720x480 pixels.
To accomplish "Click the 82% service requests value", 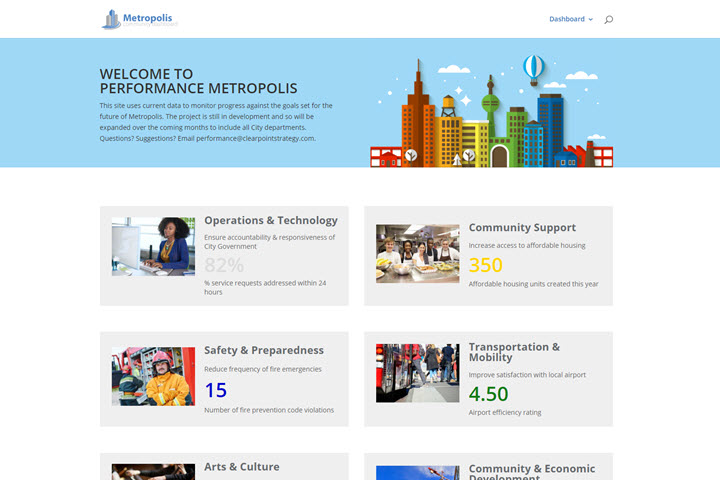I will (x=224, y=265).
